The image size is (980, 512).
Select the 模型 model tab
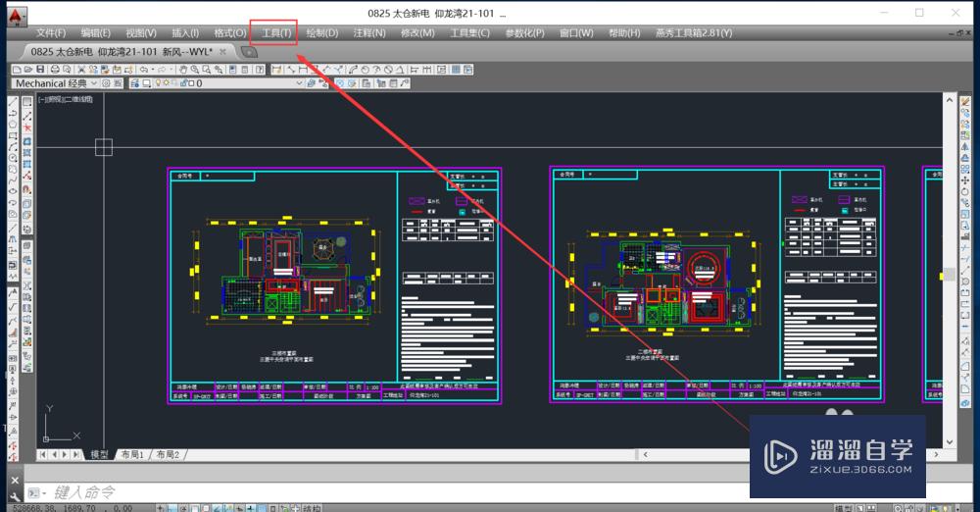pos(99,454)
